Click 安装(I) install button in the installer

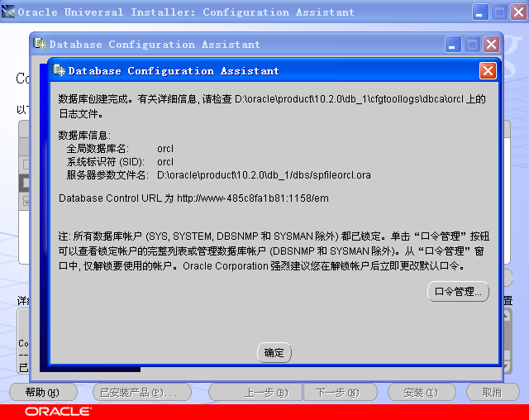click(x=422, y=393)
